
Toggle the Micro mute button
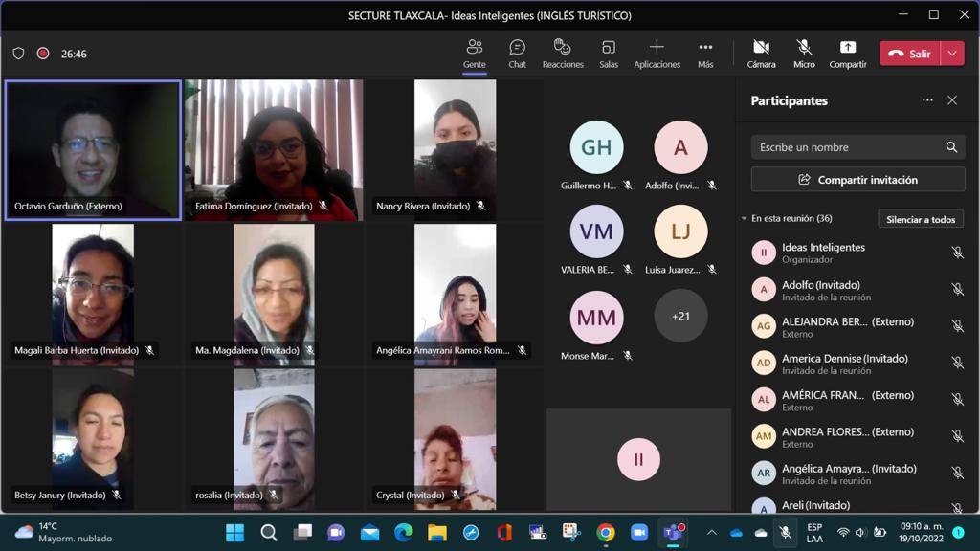[804, 54]
